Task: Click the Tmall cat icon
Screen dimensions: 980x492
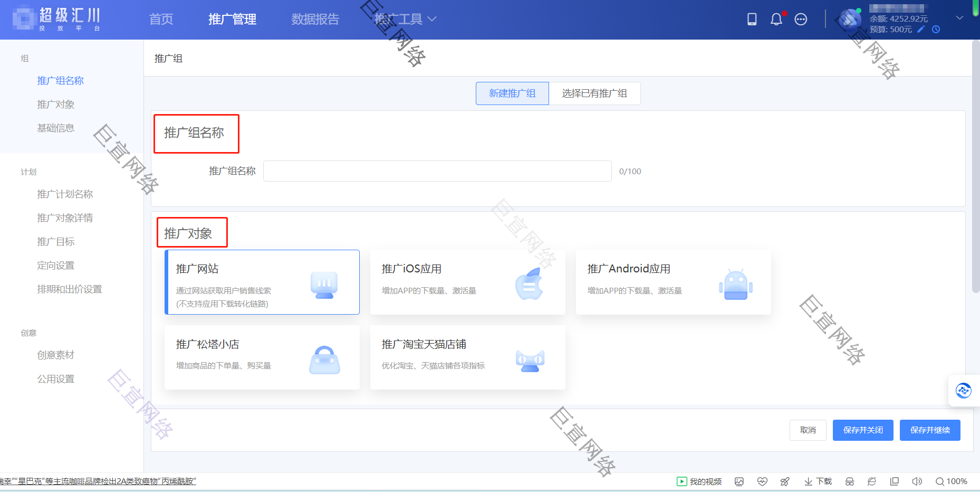Action: 530,361
